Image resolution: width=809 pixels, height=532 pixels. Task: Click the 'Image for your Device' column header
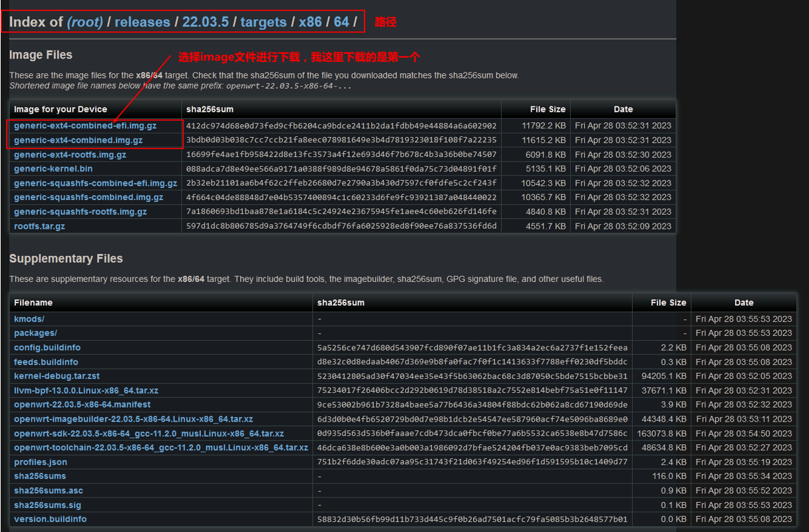point(61,110)
